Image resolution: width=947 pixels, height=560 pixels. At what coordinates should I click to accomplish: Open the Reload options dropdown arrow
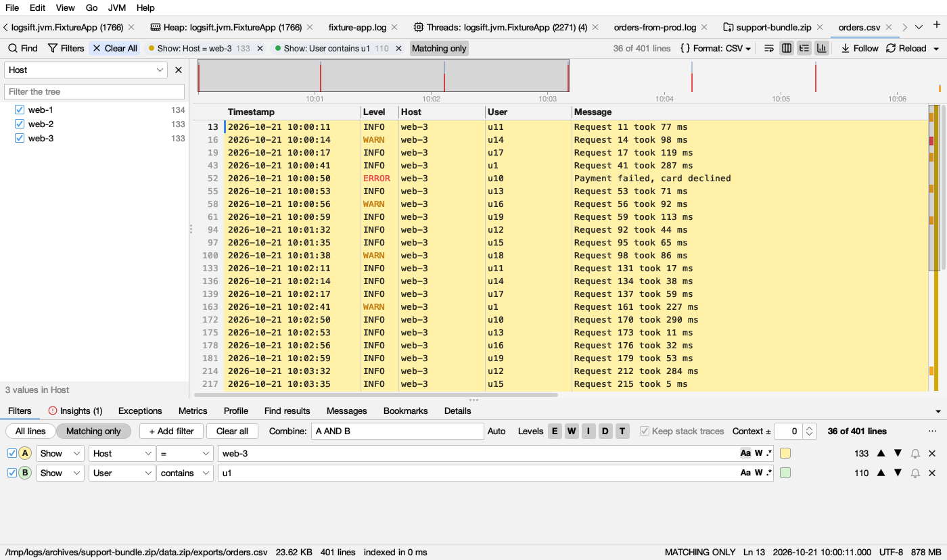[x=936, y=49]
